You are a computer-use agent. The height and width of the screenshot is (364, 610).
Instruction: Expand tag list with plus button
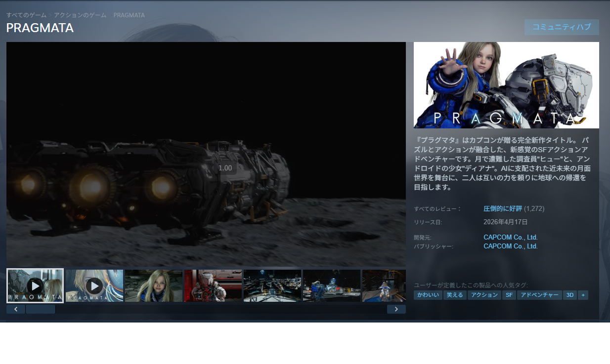point(583,295)
